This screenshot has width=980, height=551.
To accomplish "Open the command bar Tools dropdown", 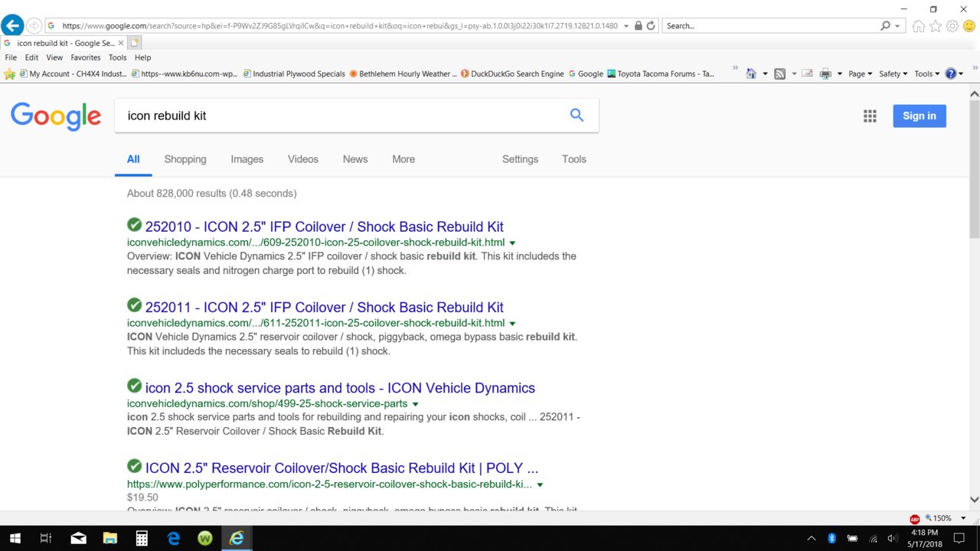I will (x=927, y=73).
